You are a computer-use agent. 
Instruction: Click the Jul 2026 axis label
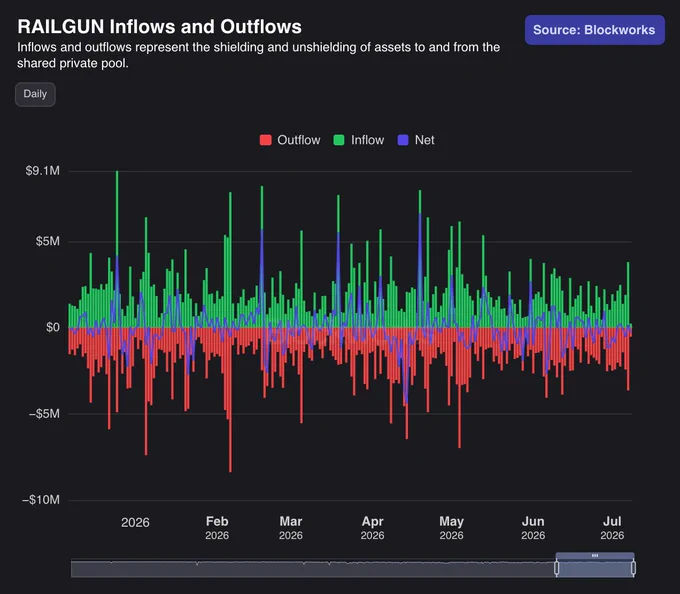coord(612,528)
